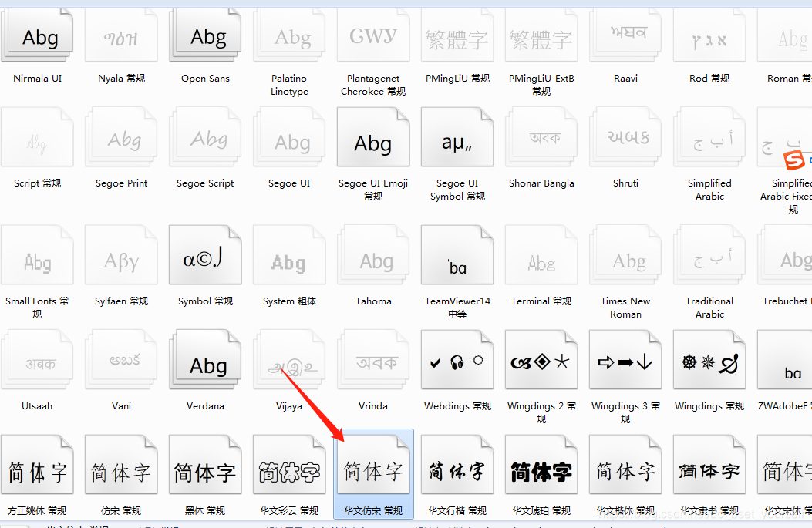This screenshot has width=812, height=528.
Task: Click the 华文行楷 常规 font icon
Action: click(457, 465)
